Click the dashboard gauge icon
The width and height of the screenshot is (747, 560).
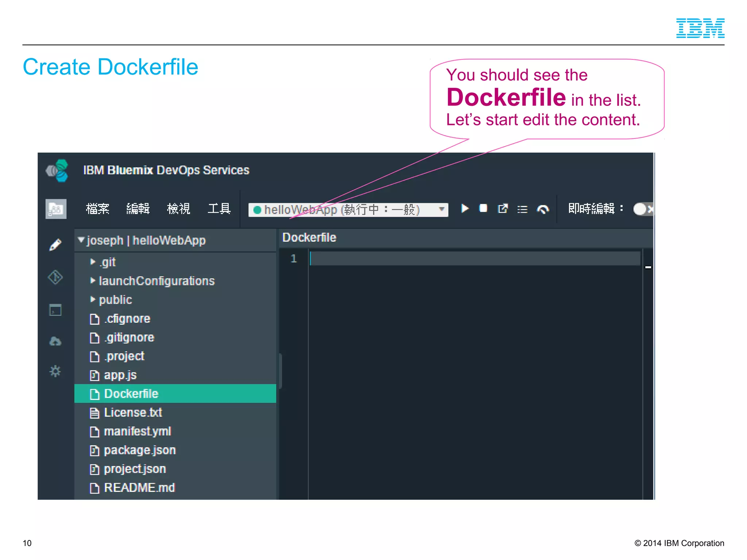click(543, 209)
